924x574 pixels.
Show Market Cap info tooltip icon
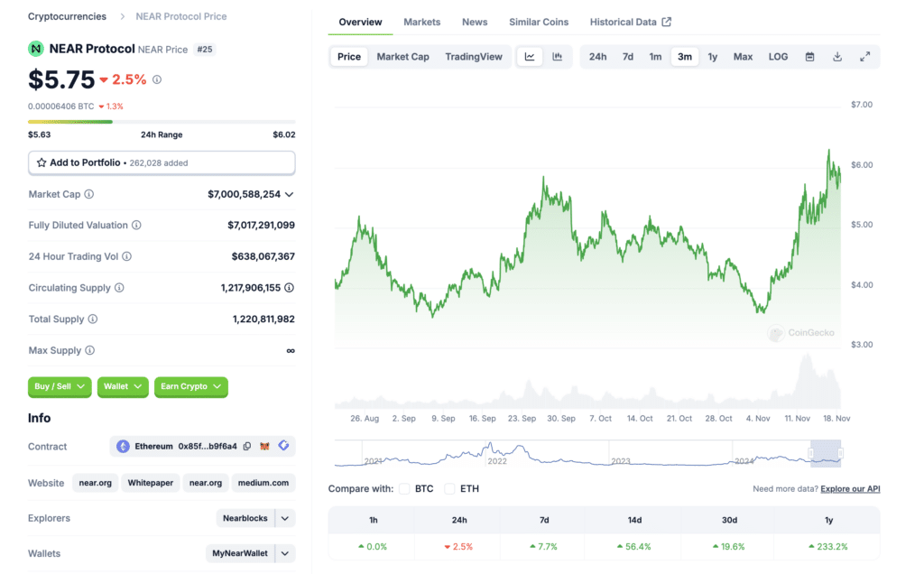(89, 194)
